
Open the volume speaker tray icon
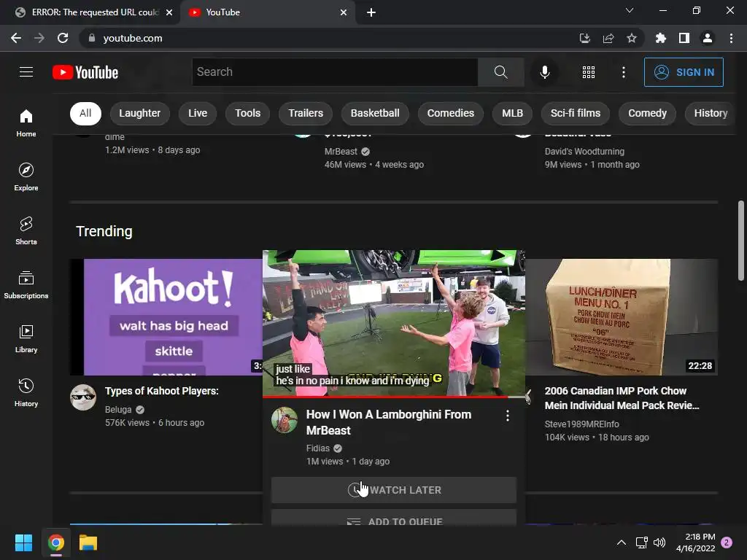[659, 542]
